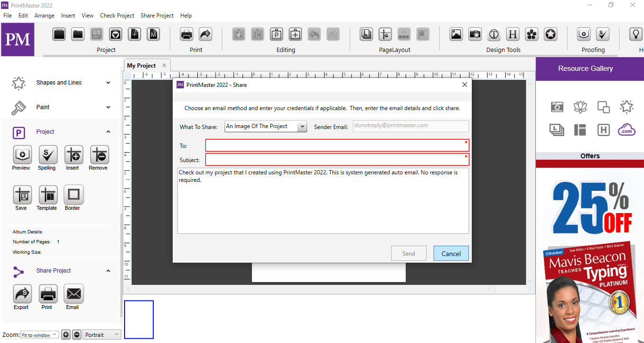The image size is (644, 343).
Task: Click Cancel in the Share dialog
Action: tap(451, 253)
